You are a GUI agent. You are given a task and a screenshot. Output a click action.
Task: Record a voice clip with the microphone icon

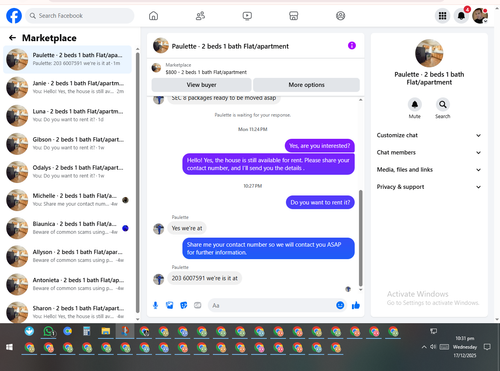[x=155, y=305]
